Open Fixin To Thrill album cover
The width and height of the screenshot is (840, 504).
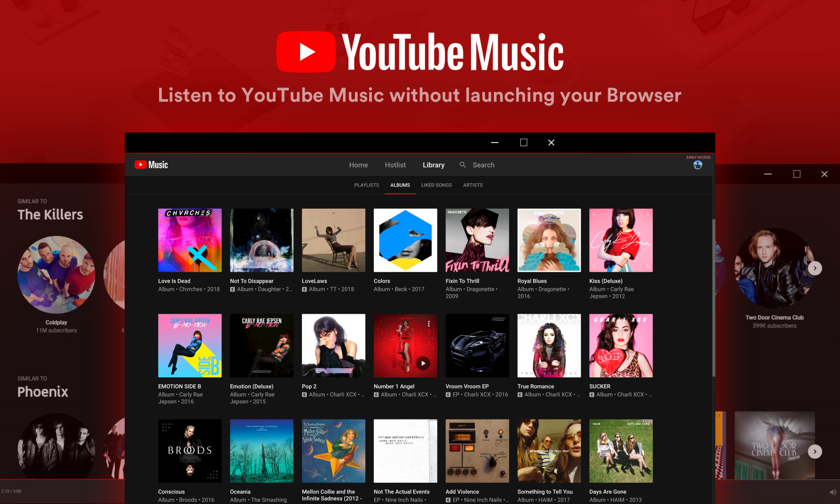click(x=477, y=240)
